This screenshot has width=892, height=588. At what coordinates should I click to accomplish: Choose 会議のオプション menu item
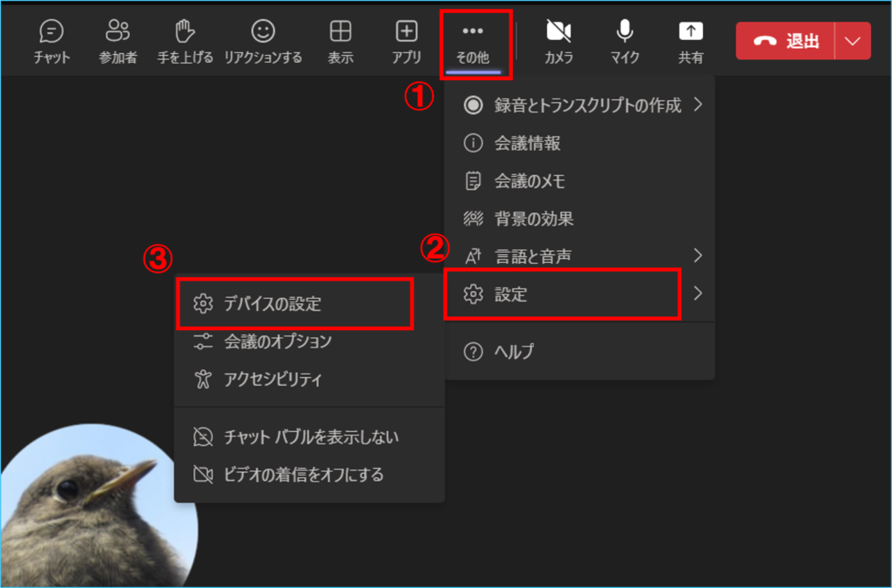click(278, 341)
